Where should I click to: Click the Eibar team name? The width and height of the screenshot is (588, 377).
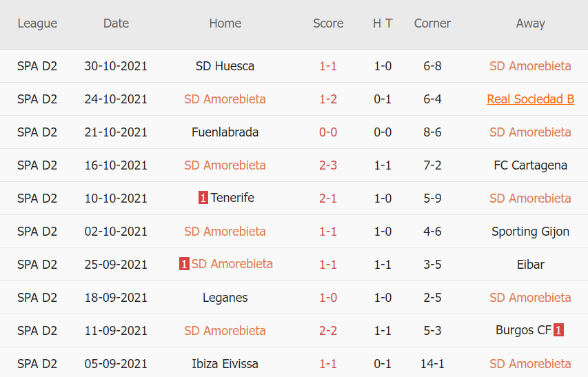point(530,265)
